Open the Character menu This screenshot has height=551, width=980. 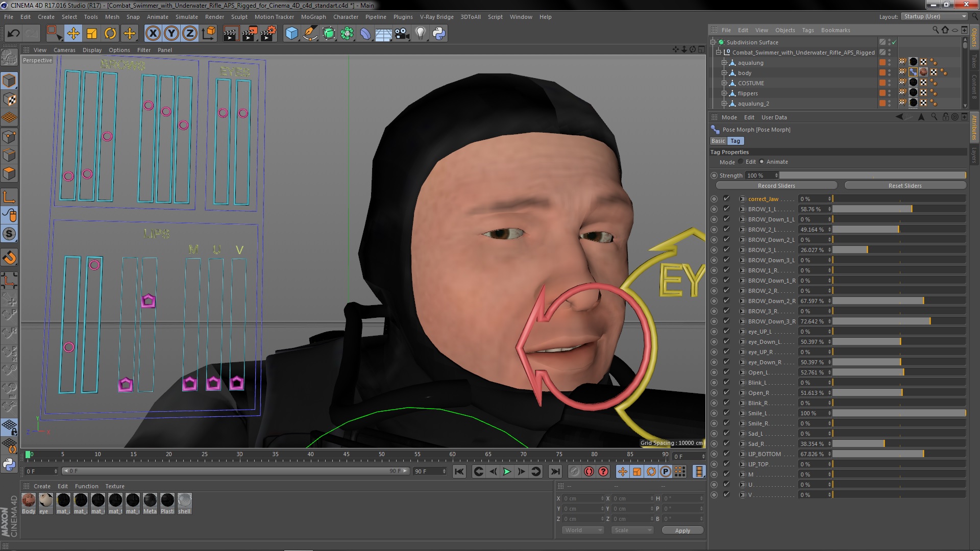[x=346, y=17]
